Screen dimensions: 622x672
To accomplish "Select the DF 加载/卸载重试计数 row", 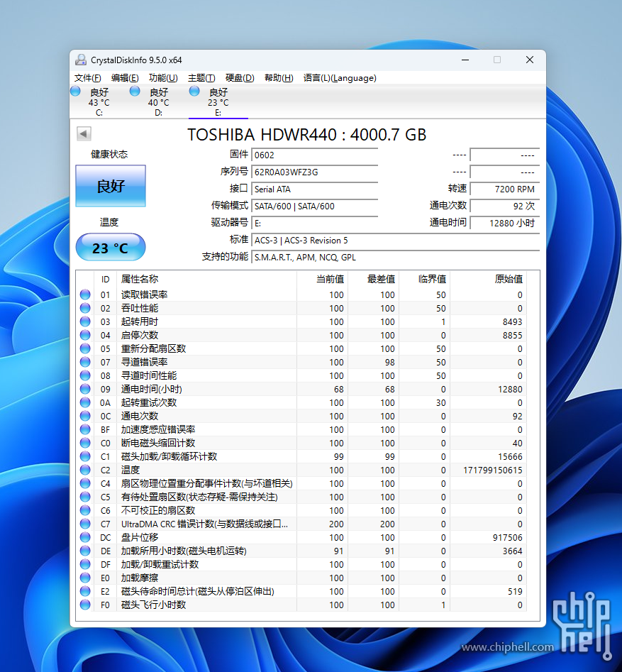I will tap(301, 564).
